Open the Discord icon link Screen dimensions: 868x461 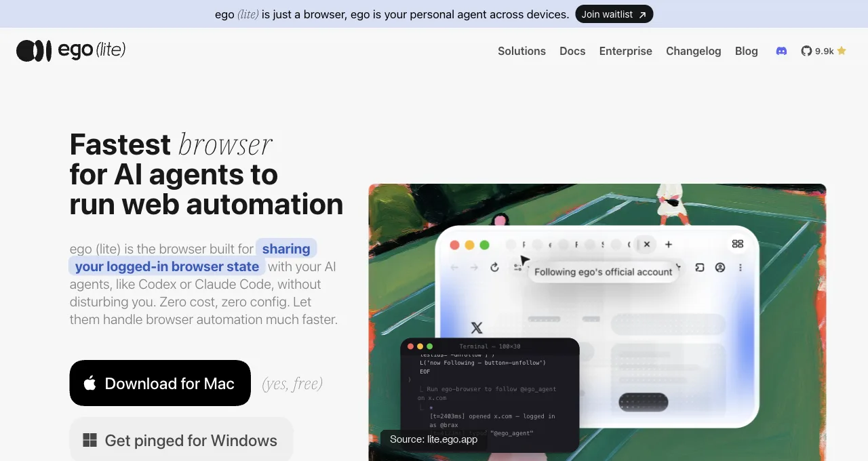click(x=781, y=51)
